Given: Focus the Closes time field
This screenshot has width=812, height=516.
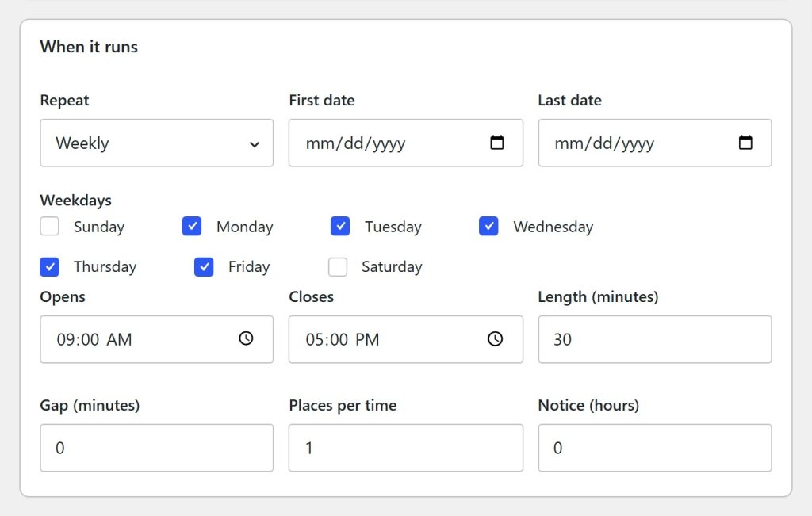Looking at the screenshot, I should click(x=406, y=339).
